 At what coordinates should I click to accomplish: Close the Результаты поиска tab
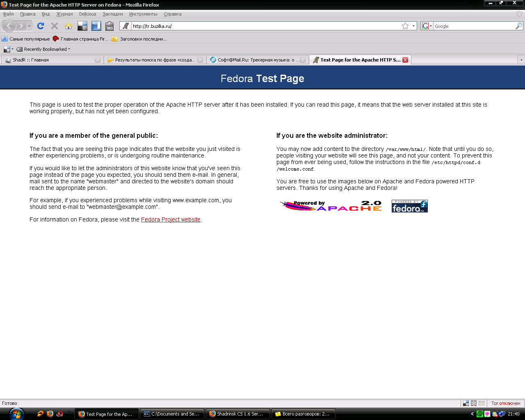pos(200,60)
